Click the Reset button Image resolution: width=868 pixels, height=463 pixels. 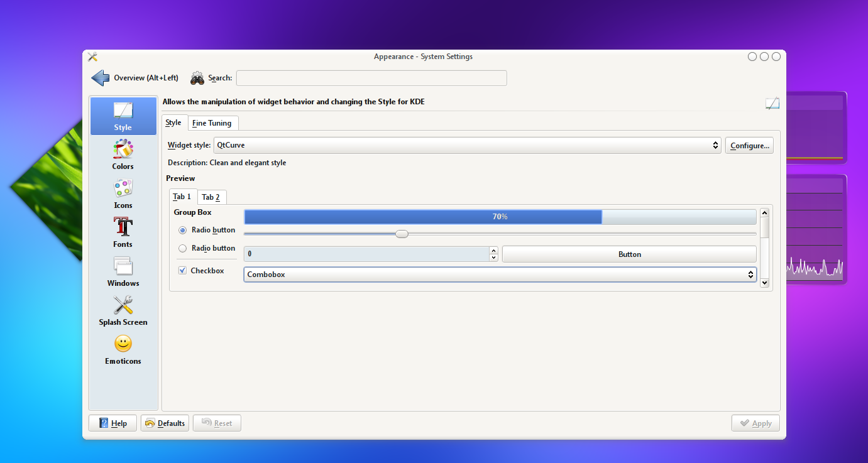[217, 423]
